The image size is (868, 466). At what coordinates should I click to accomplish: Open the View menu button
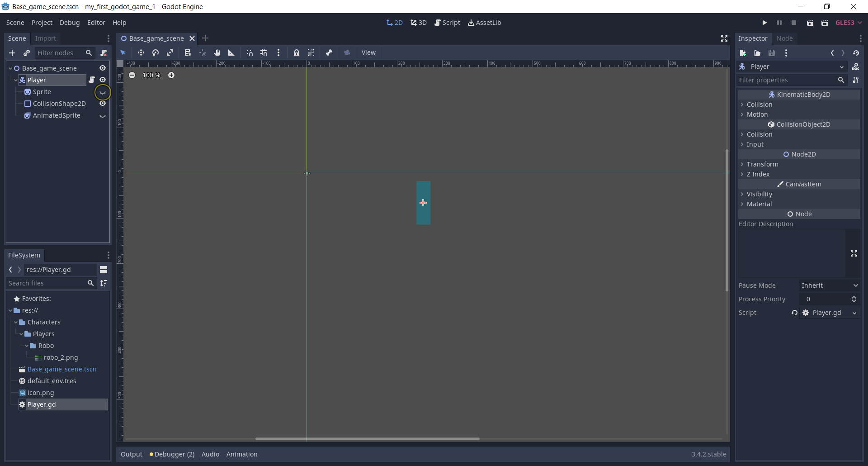pyautogui.click(x=368, y=52)
